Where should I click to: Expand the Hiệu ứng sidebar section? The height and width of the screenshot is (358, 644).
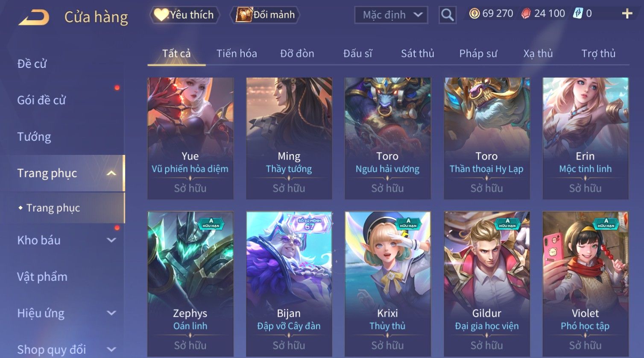click(111, 313)
